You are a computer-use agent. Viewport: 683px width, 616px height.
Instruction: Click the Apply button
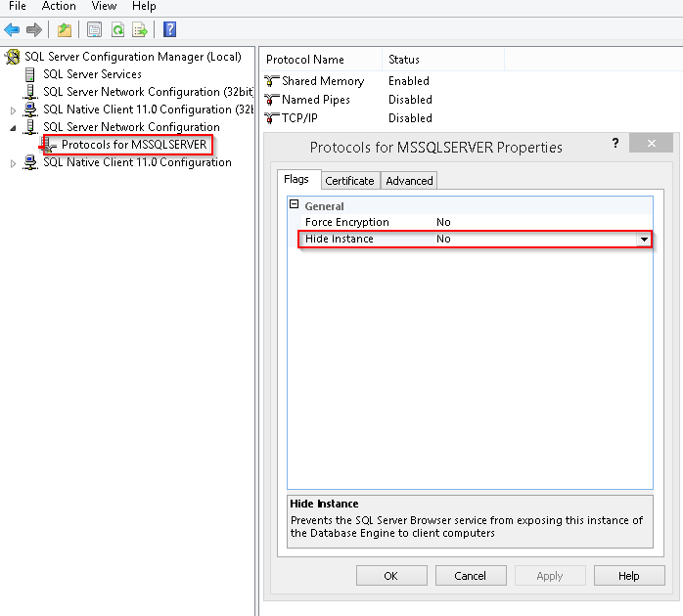550,576
